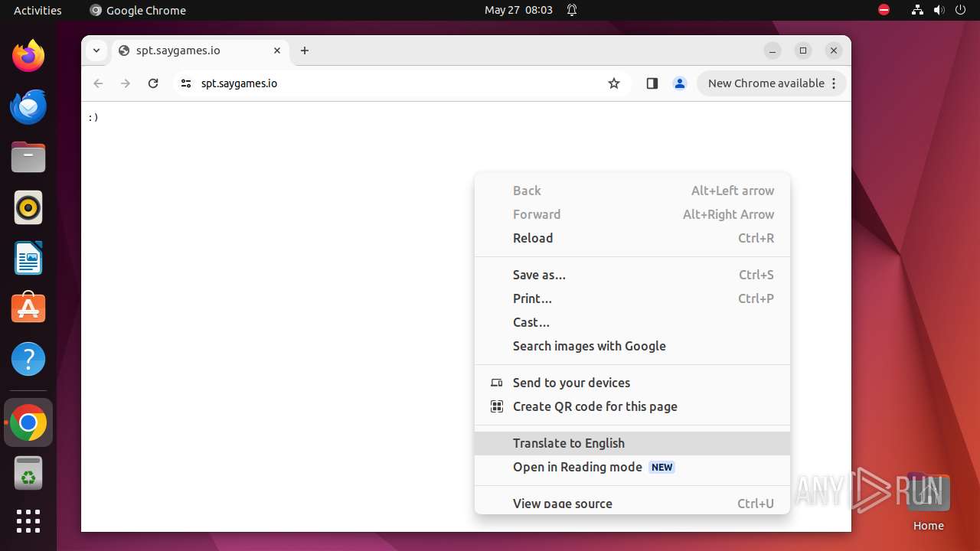
Task: Select Send to your devices
Action: coord(632,383)
